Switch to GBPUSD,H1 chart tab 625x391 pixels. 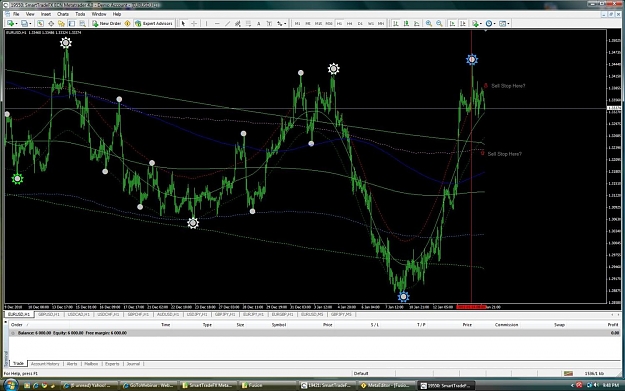pos(49,314)
